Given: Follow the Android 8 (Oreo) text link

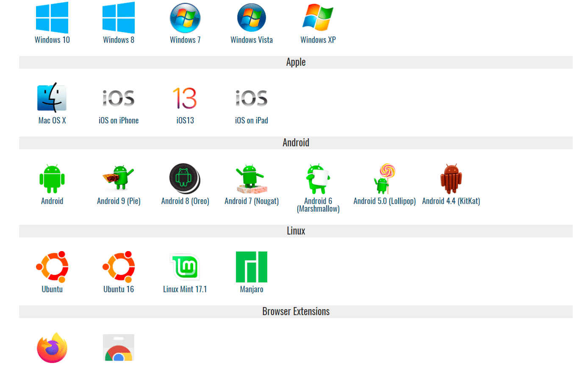Looking at the screenshot, I should click(185, 201).
